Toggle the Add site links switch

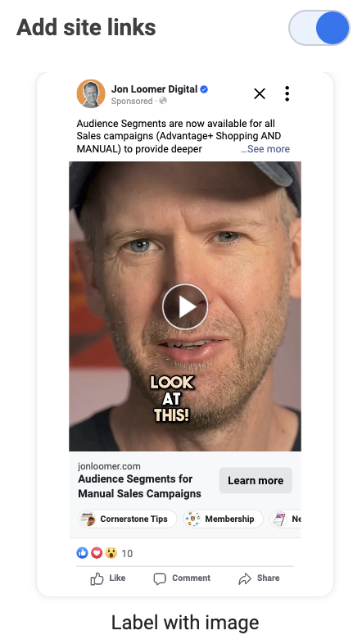coord(319,28)
